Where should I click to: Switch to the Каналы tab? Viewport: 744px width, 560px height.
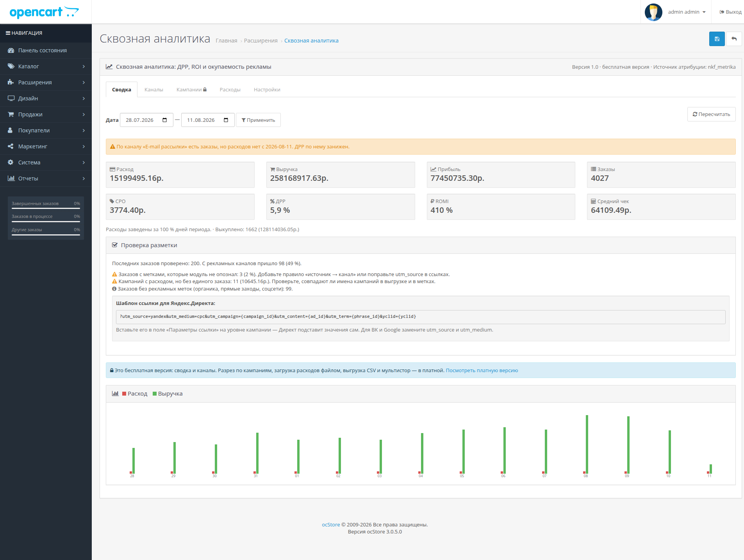154,89
